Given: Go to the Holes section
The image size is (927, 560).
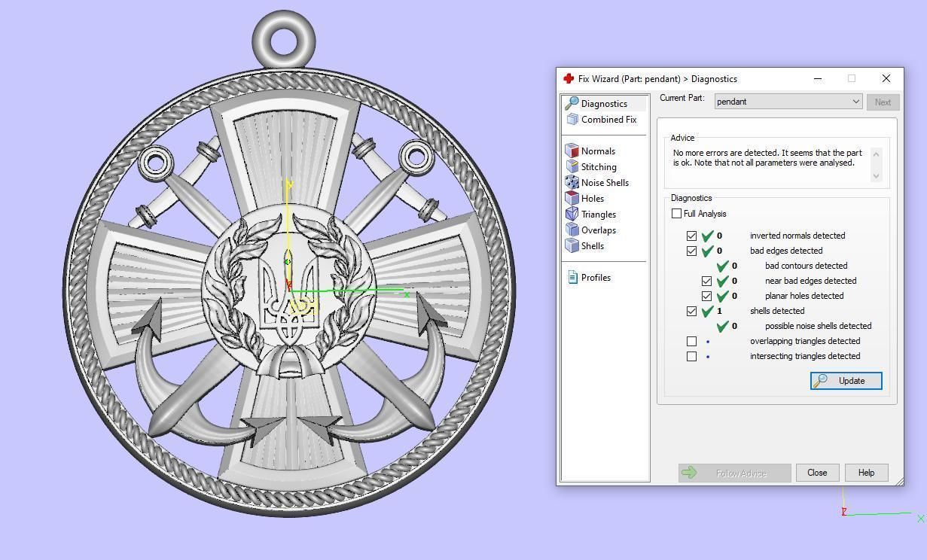Looking at the screenshot, I should point(592,199).
